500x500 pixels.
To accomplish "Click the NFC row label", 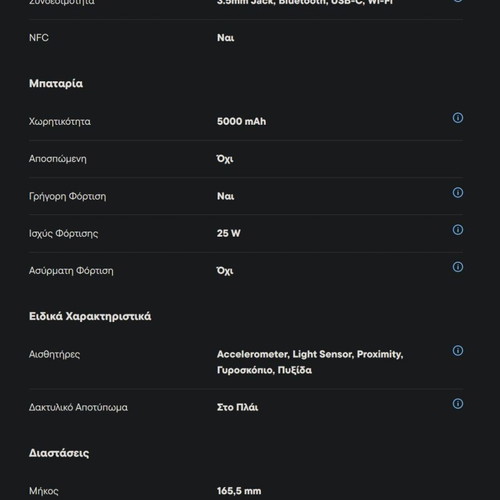I will click(39, 38).
